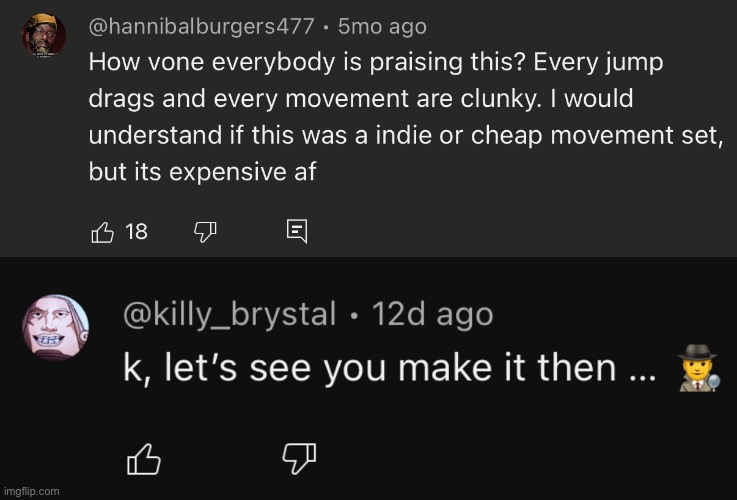Click the "5mo ago" timestamp
This screenshot has width=737, height=500.
382,26
